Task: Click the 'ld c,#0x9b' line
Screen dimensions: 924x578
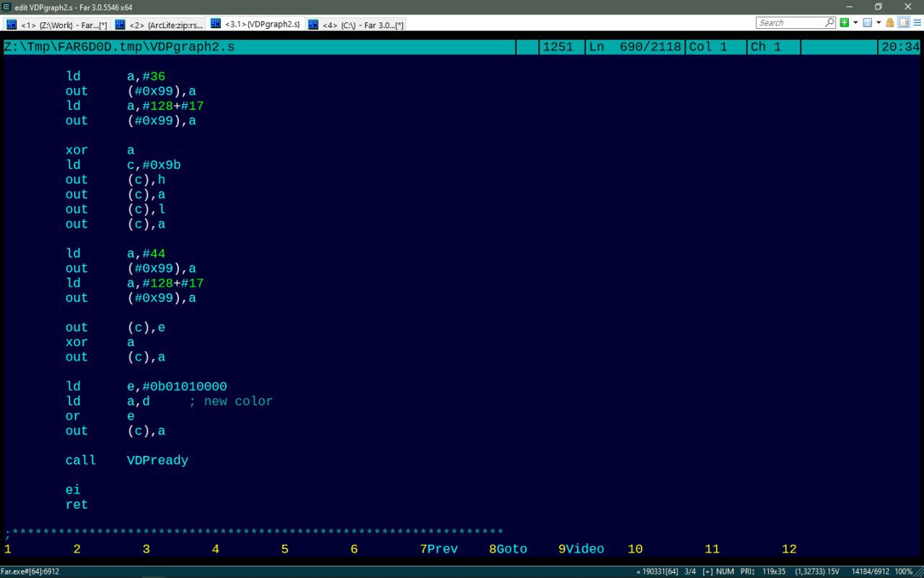Action: pyautogui.click(x=123, y=165)
